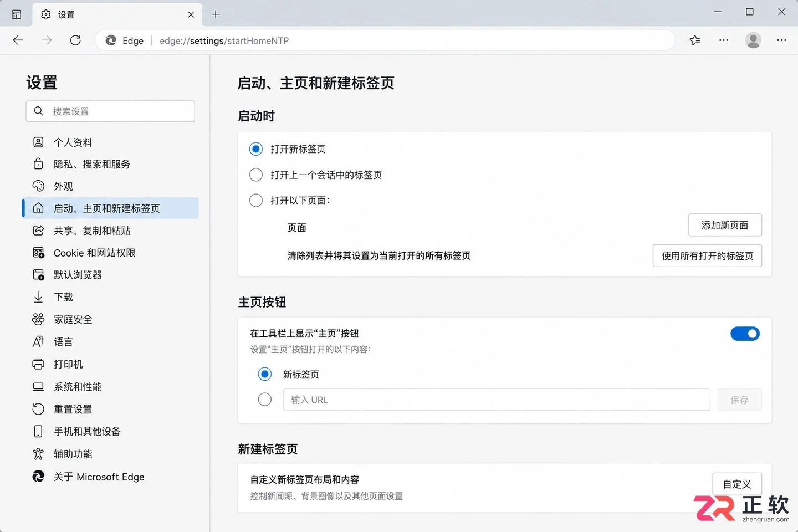Click the 关于 Microsoft Edge logo icon
Image resolution: width=798 pixels, height=532 pixels.
38,477
